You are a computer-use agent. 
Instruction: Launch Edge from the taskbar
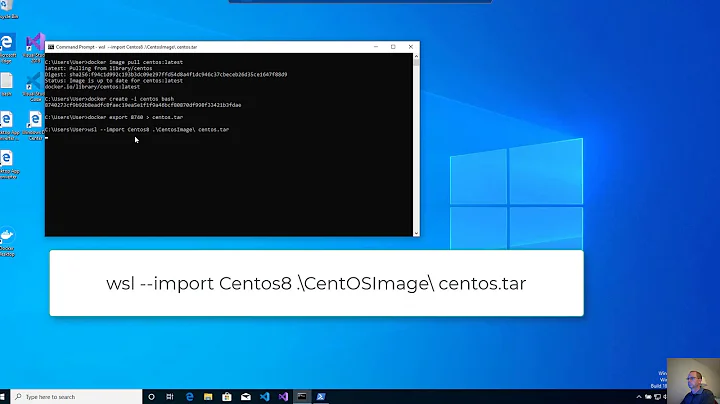click(x=189, y=397)
